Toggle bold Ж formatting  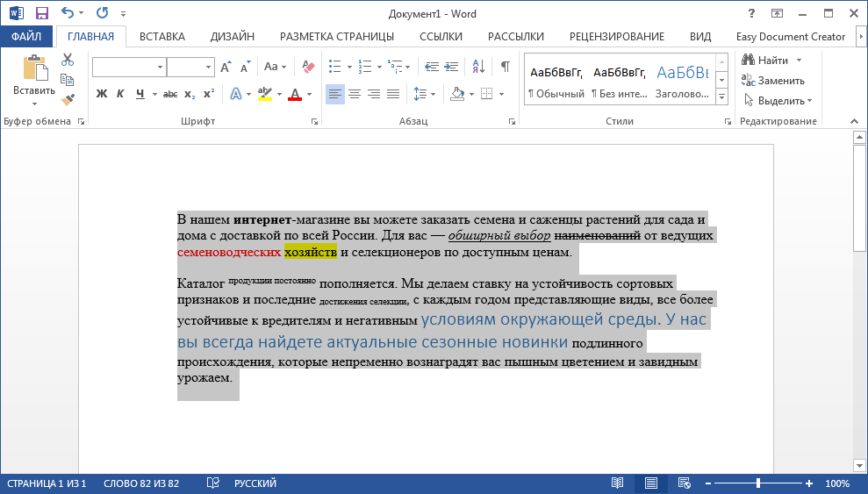[x=102, y=94]
